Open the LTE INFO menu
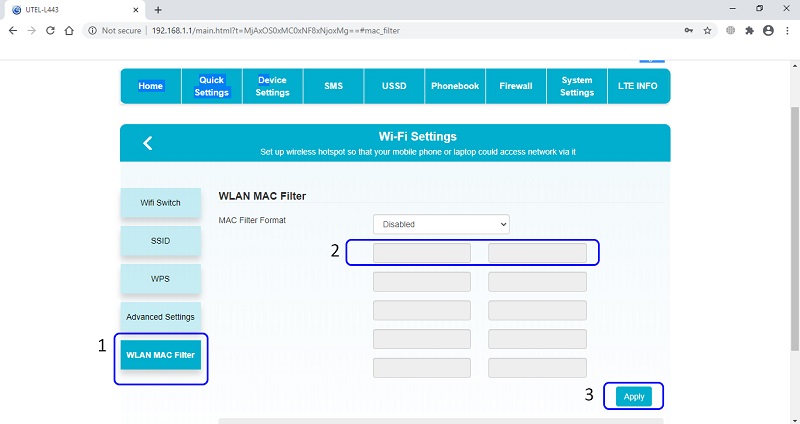 point(638,86)
